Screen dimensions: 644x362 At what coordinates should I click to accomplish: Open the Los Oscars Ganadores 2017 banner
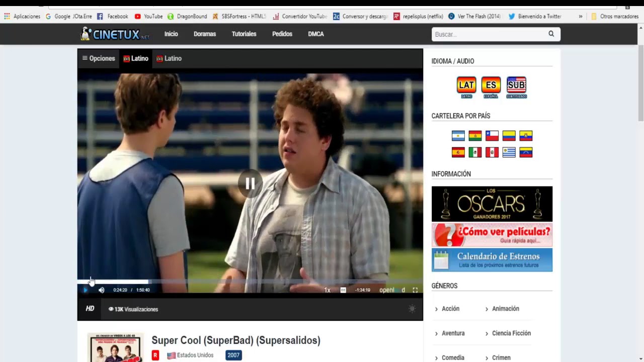(x=492, y=204)
